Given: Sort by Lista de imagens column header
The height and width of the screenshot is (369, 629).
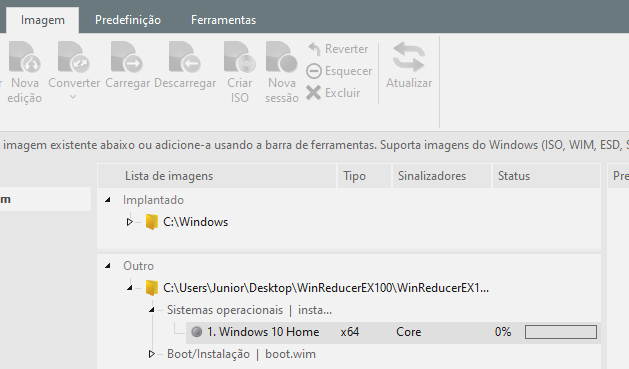Looking at the screenshot, I should [x=217, y=176].
